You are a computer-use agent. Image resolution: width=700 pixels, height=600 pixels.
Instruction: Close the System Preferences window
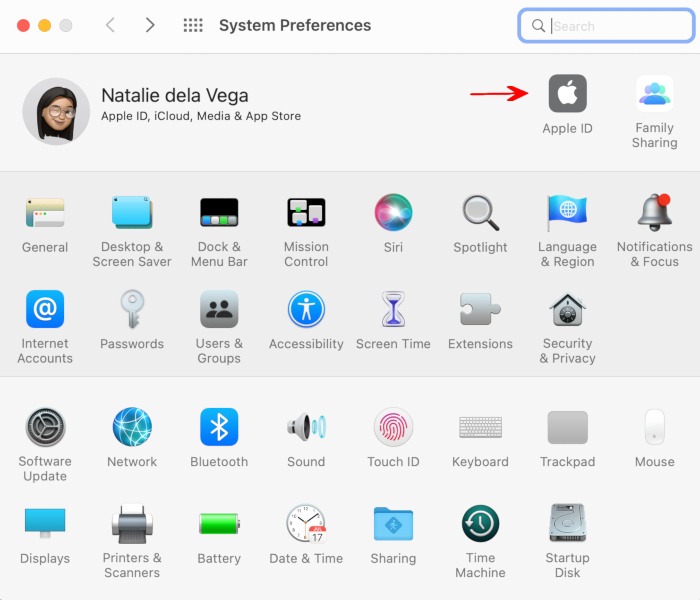click(23, 25)
